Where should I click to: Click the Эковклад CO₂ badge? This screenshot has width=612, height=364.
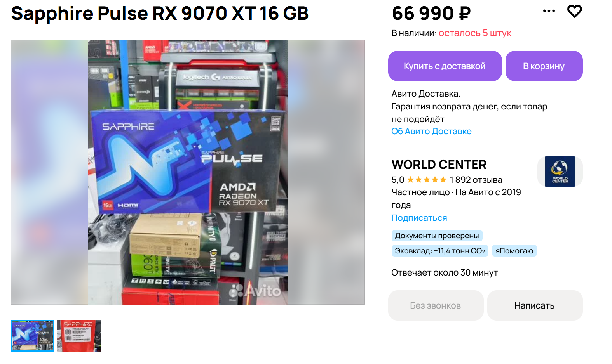point(440,251)
